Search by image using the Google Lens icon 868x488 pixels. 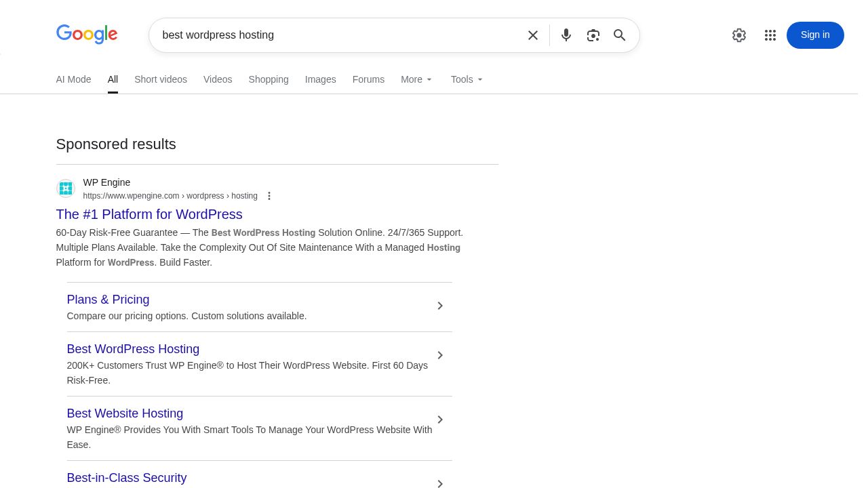[x=593, y=35]
